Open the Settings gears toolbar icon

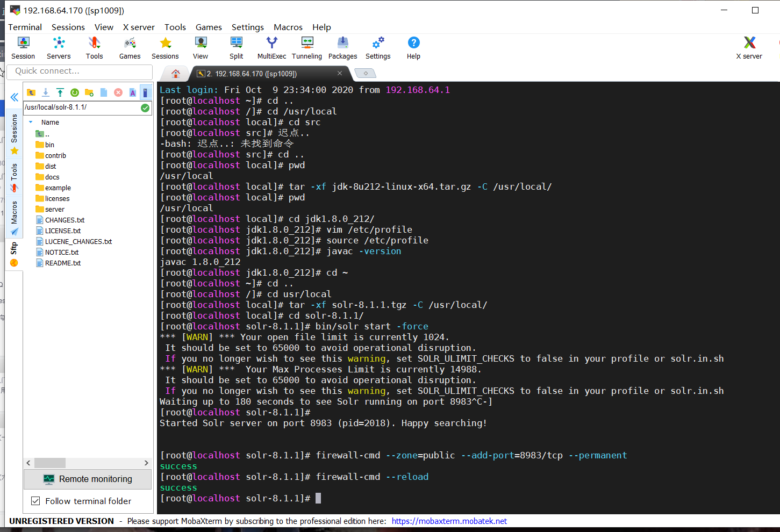(378, 48)
